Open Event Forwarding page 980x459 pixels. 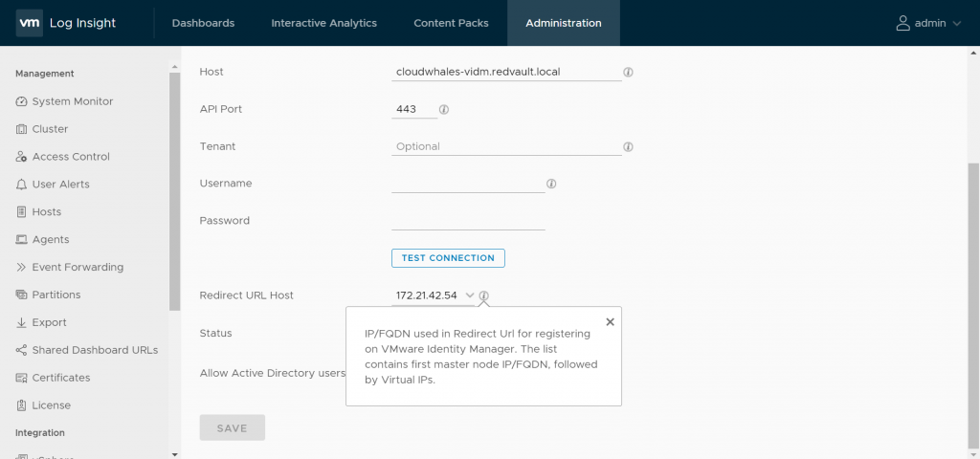point(78,268)
